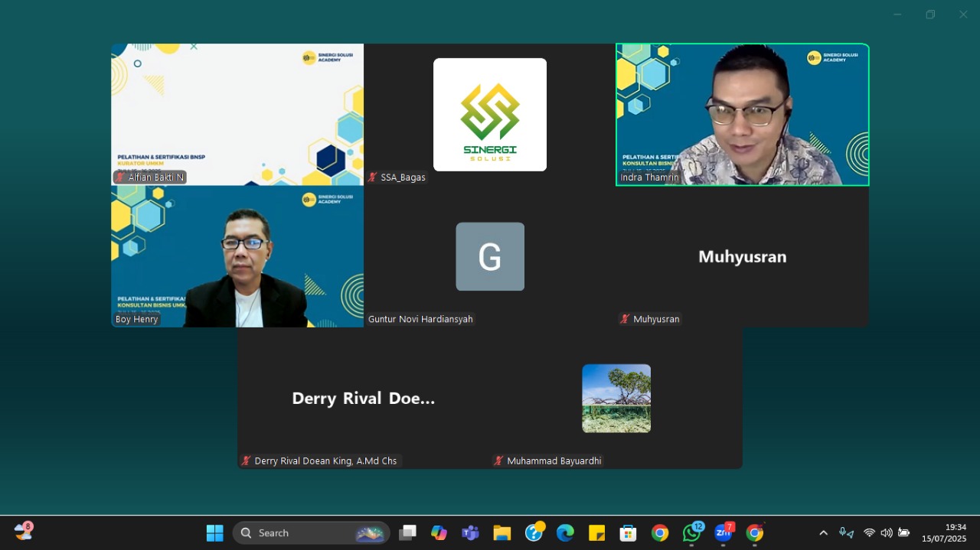This screenshot has width=980, height=550.
Task: Open Microsoft Teams from the taskbar
Action: [x=470, y=533]
